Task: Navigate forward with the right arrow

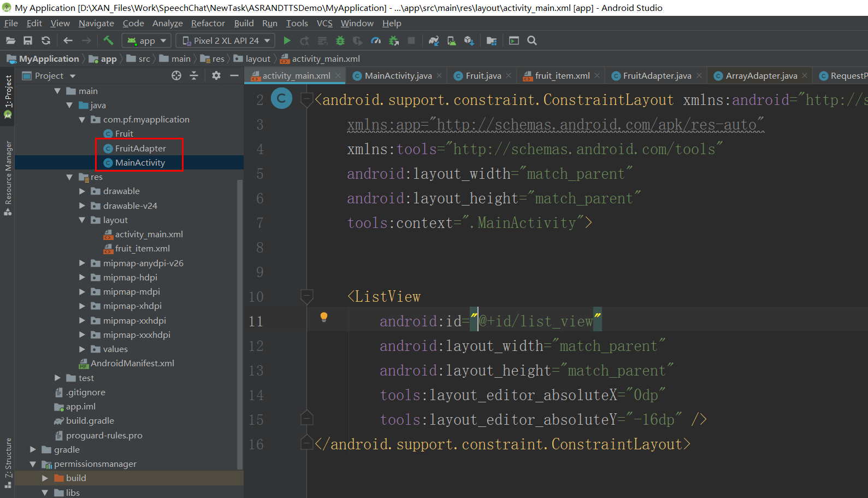Action: [x=86, y=40]
